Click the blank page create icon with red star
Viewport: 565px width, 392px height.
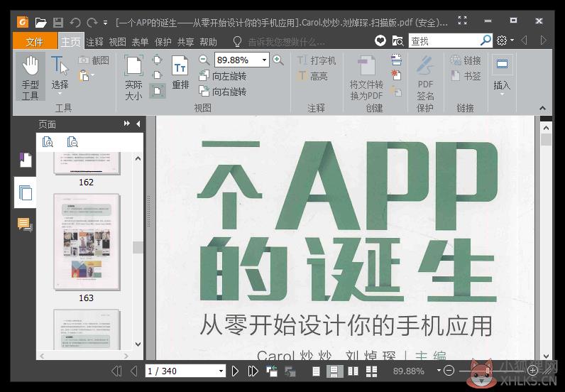(396, 75)
